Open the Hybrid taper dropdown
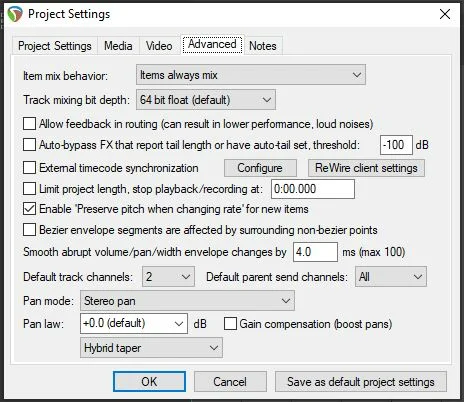Image resolution: width=464 pixels, height=402 pixels. click(x=151, y=348)
